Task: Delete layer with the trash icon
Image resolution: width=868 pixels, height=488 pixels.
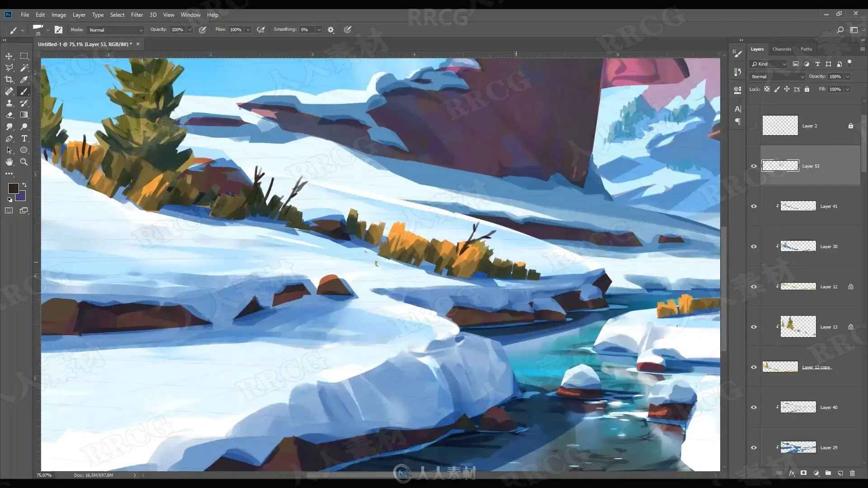Action: pyautogui.click(x=852, y=473)
